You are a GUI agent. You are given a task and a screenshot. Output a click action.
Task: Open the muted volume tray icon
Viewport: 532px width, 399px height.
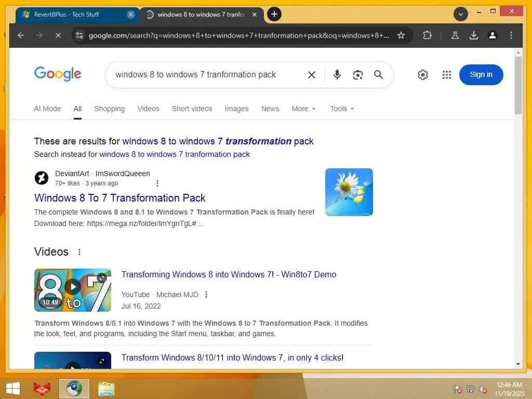click(483, 389)
